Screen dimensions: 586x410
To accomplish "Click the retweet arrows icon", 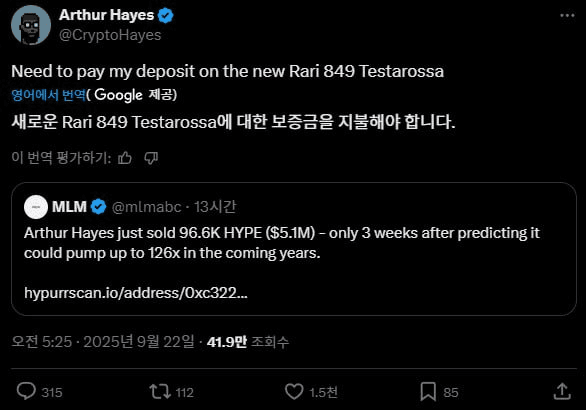I will click(160, 391).
